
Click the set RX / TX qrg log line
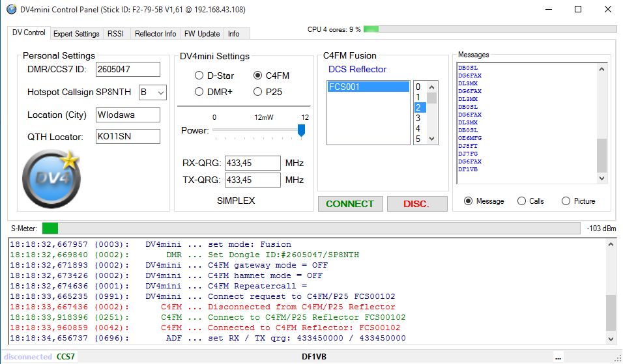pos(208,338)
